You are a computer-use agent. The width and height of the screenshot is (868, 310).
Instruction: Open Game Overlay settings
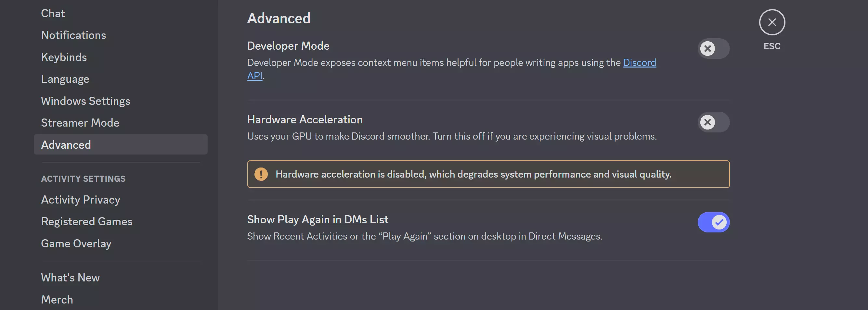76,243
